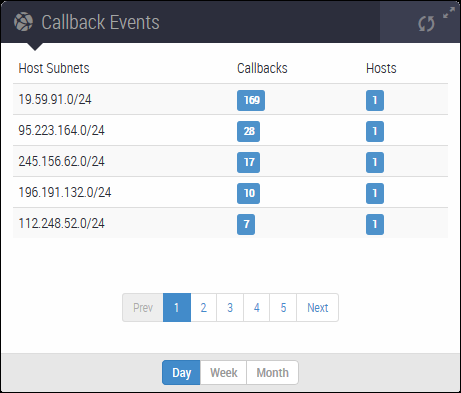This screenshot has width=461, height=393.
Task: Click the disabled Prev button
Action: click(143, 307)
